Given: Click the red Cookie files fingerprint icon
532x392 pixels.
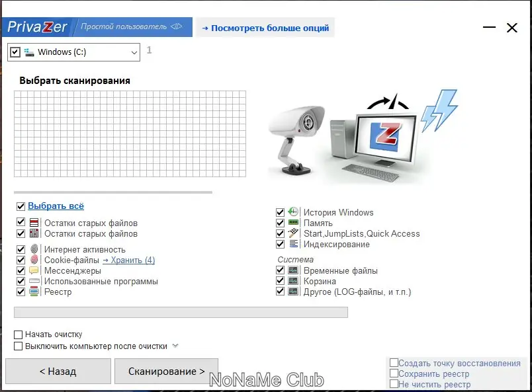Looking at the screenshot, I should (x=34, y=260).
